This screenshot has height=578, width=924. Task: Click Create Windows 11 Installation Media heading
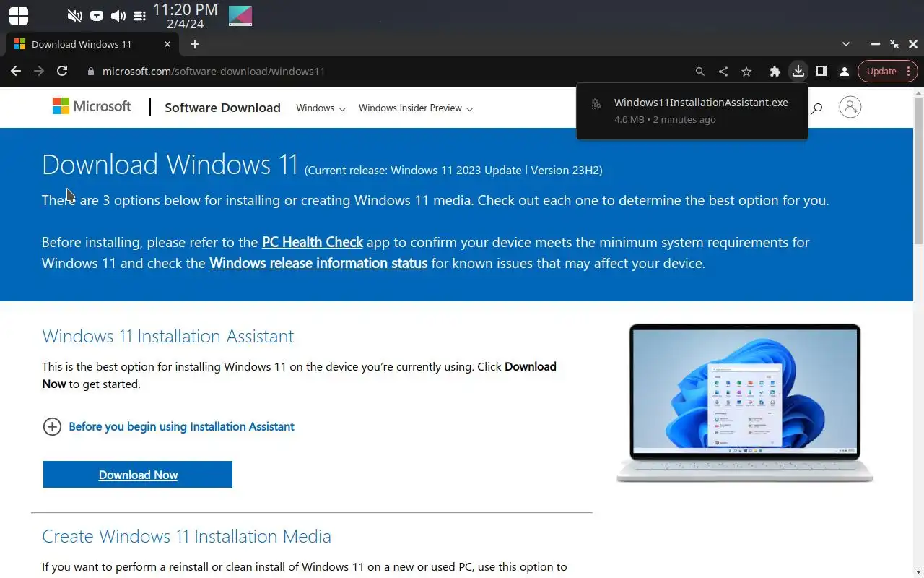(x=186, y=536)
